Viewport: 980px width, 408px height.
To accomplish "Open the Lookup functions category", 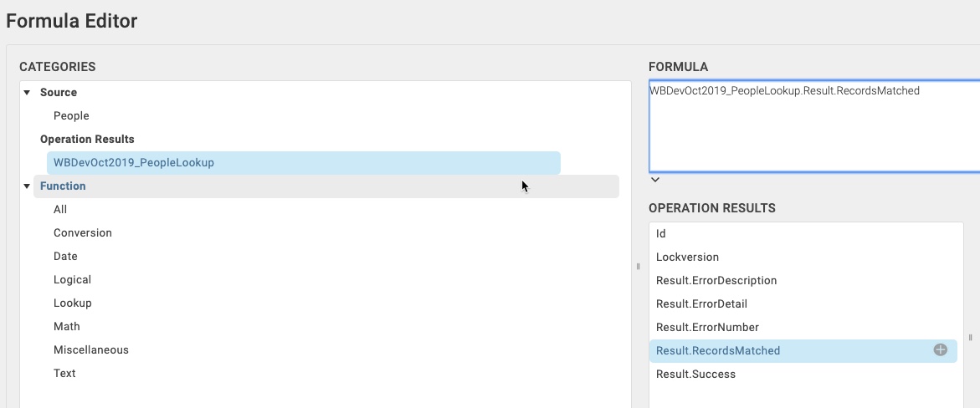I will click(x=73, y=303).
